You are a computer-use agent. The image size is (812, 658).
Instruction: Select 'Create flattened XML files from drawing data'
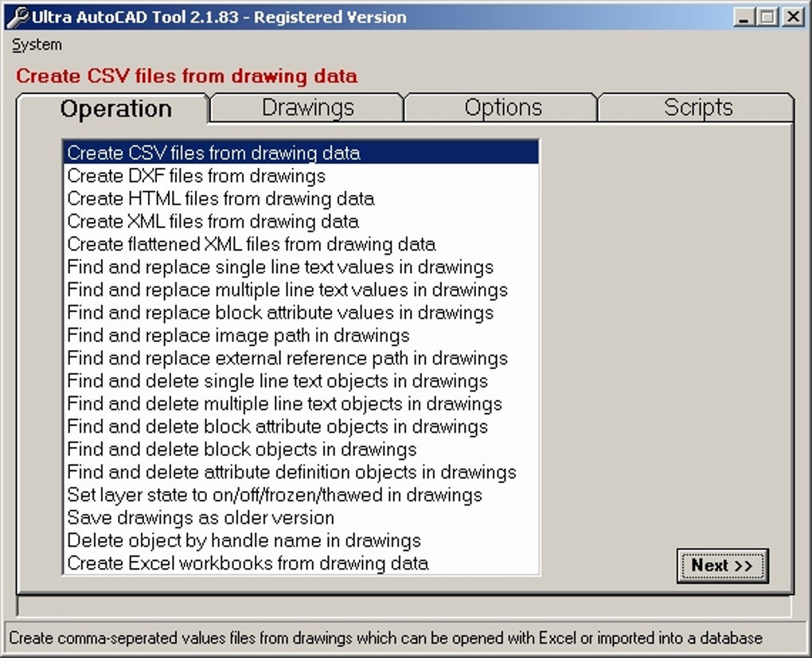coord(301,244)
